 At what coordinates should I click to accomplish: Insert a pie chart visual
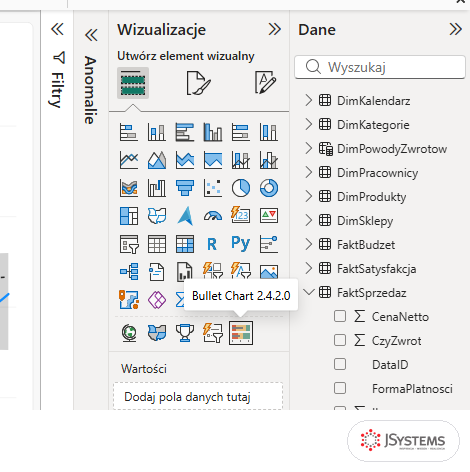(241, 188)
